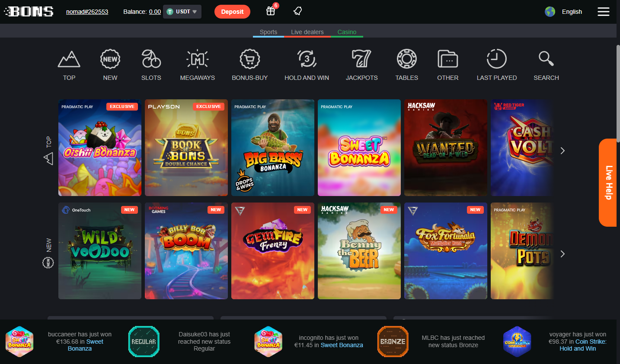Screen dimensions: 620x364
Task: Open the nomad#262553 profile link
Action: (x=87, y=12)
